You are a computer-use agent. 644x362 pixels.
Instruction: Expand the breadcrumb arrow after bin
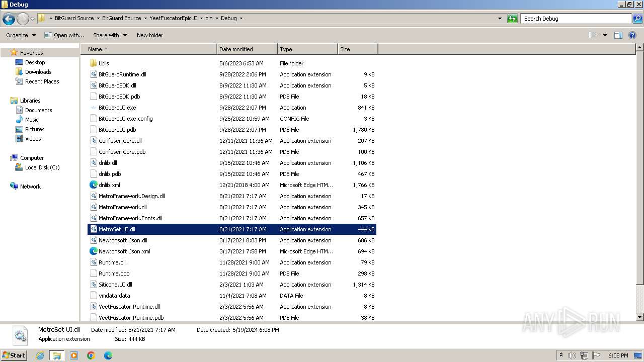217,19
